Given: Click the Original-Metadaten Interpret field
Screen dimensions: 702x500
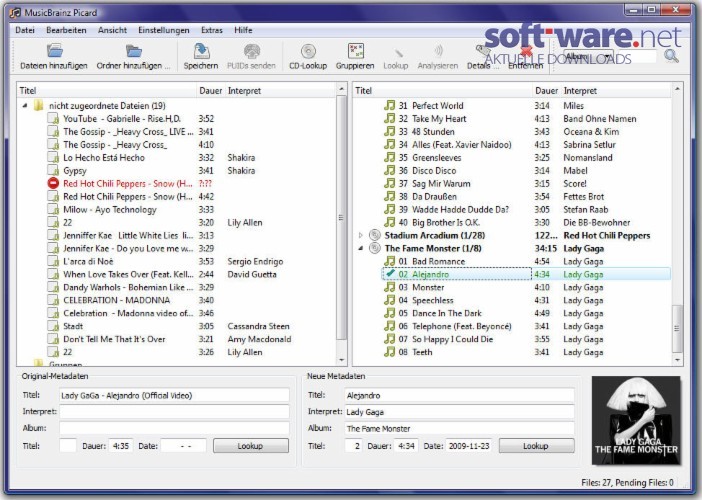Looking at the screenshot, I should coord(174,412).
